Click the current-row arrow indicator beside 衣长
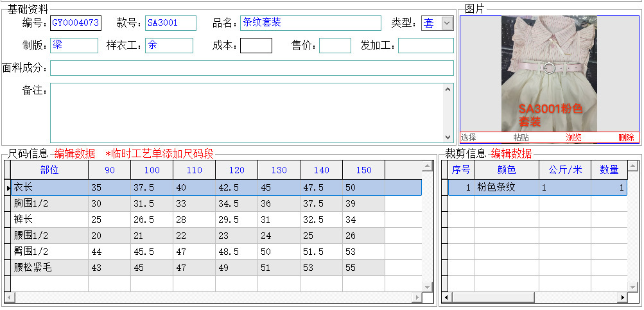 pos(8,188)
